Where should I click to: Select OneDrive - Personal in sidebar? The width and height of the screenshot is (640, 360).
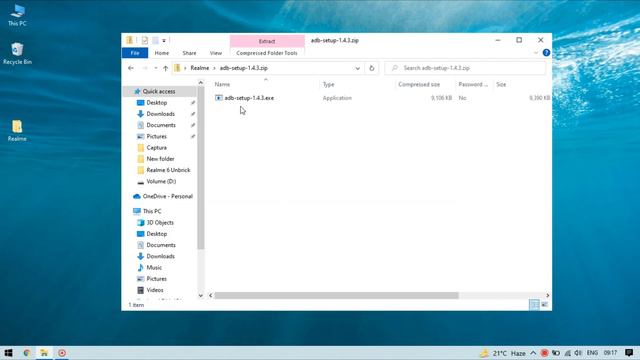[x=167, y=196]
